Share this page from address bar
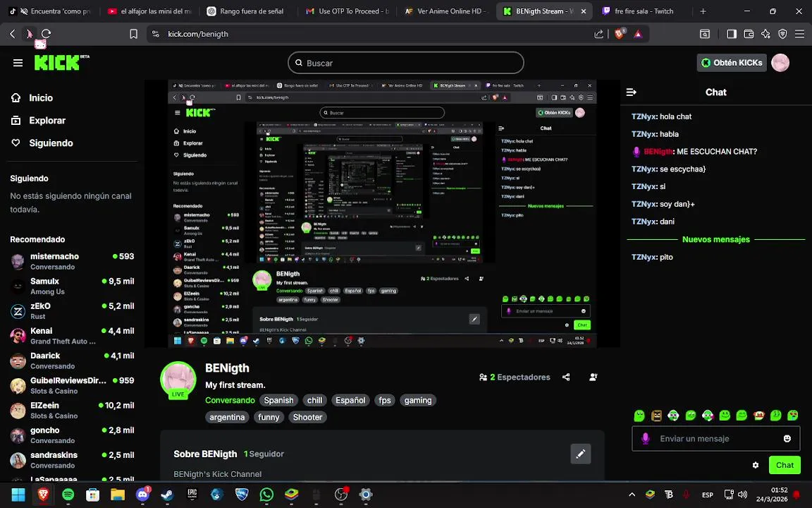Viewport: 812px width, 508px height. click(598, 34)
